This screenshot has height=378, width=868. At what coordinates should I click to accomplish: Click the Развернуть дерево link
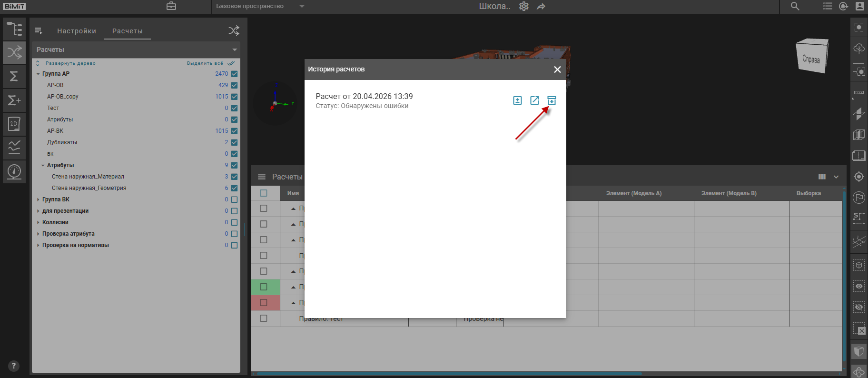coord(70,63)
